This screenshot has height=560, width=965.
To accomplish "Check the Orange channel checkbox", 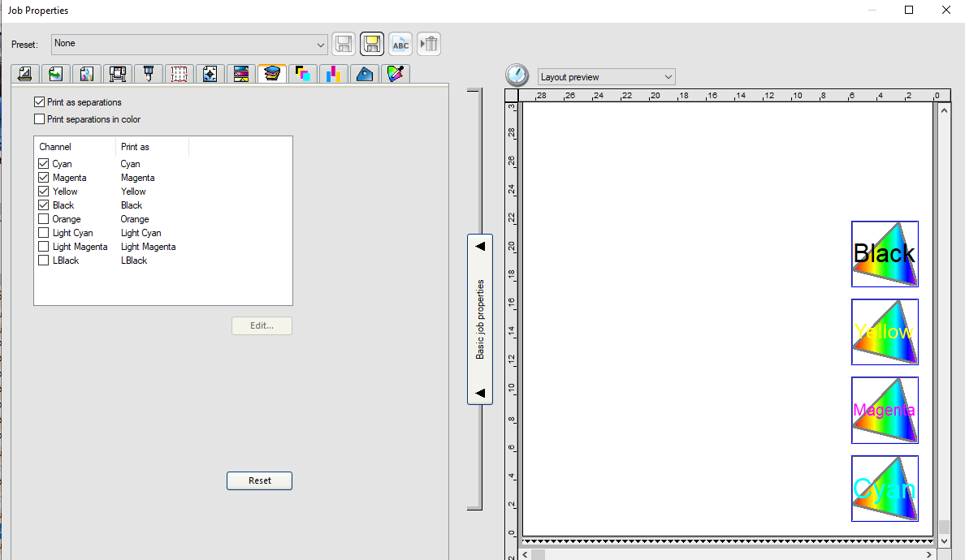I will click(43, 219).
